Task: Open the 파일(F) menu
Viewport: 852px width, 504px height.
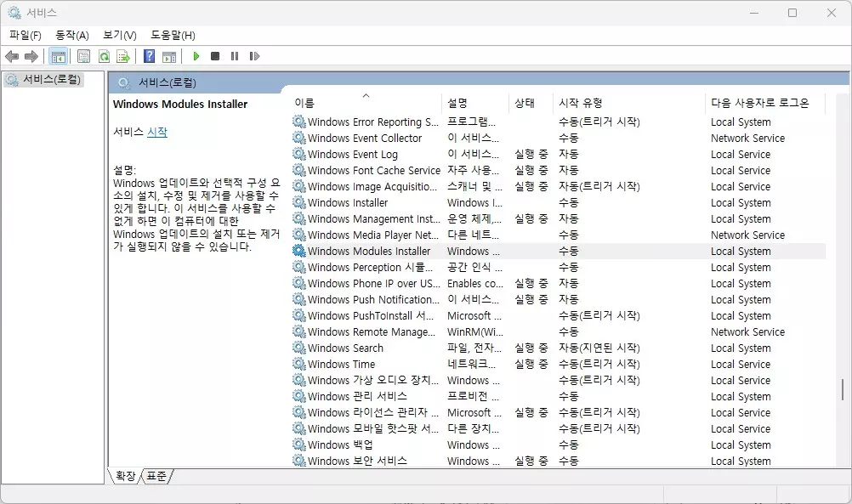Action: [26, 36]
